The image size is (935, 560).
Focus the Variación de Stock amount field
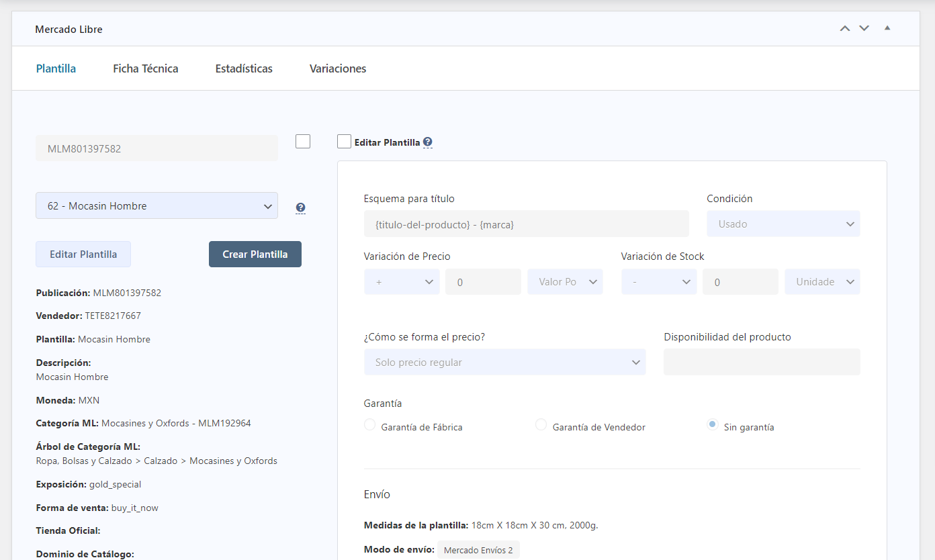pyautogui.click(x=740, y=282)
